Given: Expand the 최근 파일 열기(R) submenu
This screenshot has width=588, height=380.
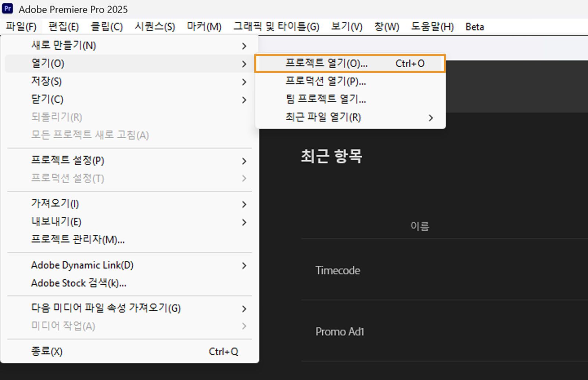Looking at the screenshot, I should [x=350, y=117].
